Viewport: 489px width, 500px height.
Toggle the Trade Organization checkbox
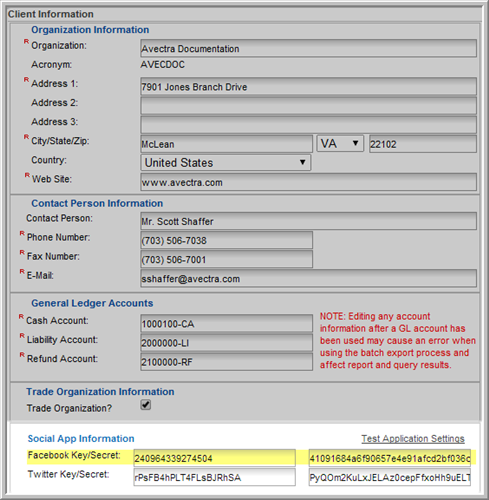coord(146,405)
